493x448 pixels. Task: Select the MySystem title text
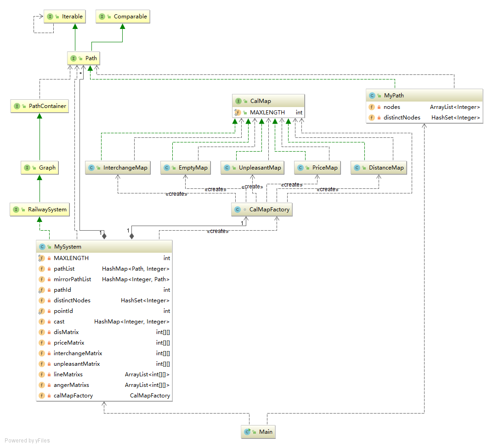point(68,247)
